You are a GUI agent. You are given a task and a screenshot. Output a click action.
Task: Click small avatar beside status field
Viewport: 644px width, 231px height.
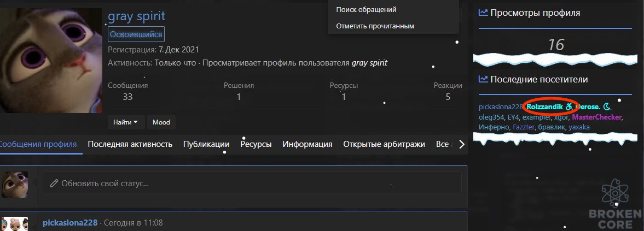[15, 185]
